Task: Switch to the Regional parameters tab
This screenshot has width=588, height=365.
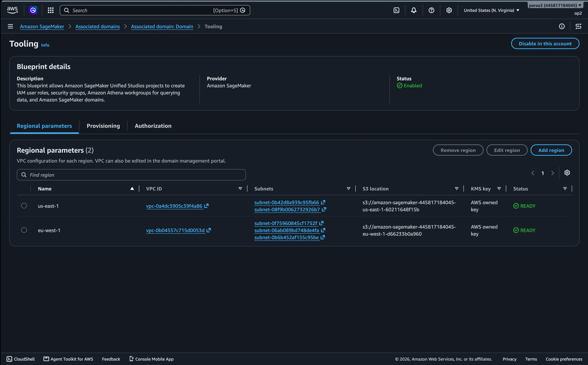Action: (x=44, y=126)
